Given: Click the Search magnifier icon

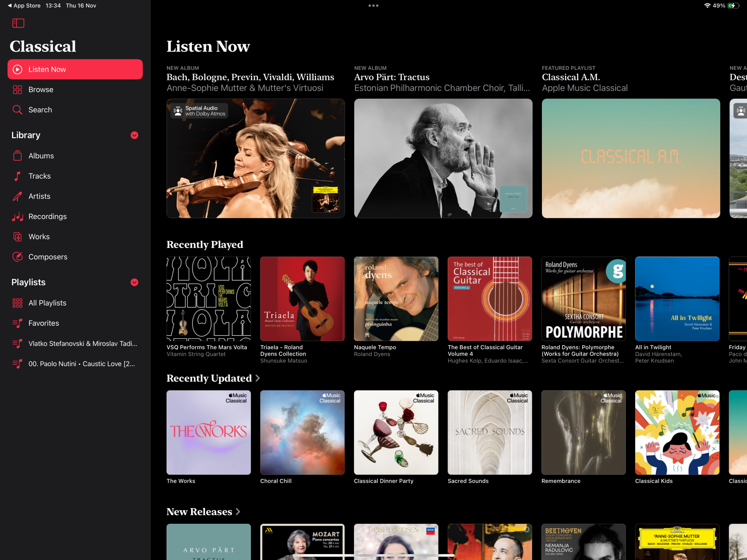Looking at the screenshot, I should 18,110.
